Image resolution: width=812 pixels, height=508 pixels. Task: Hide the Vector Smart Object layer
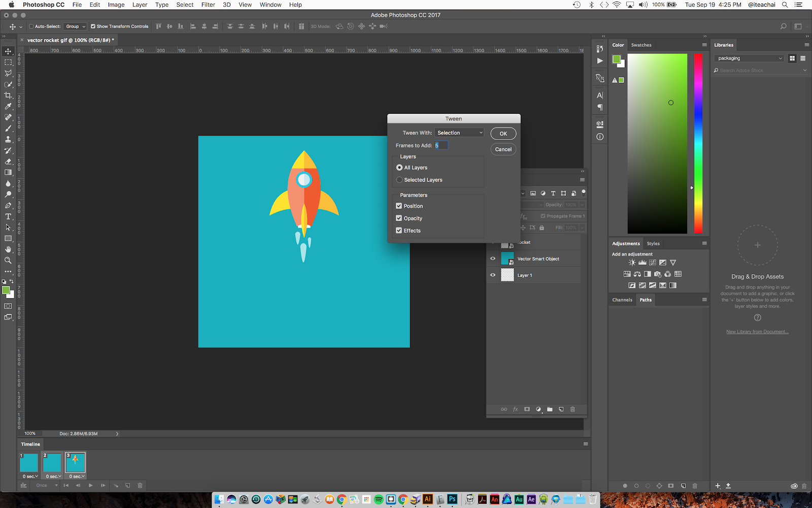493,259
